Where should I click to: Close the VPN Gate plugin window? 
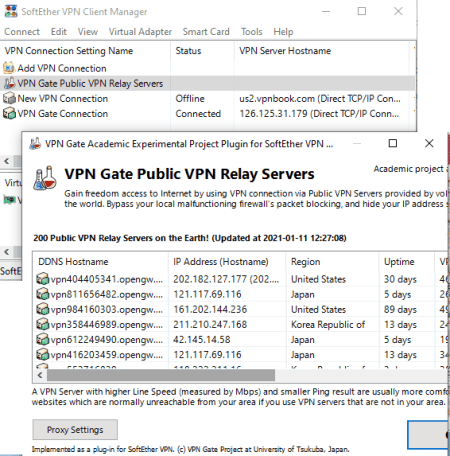point(429,143)
